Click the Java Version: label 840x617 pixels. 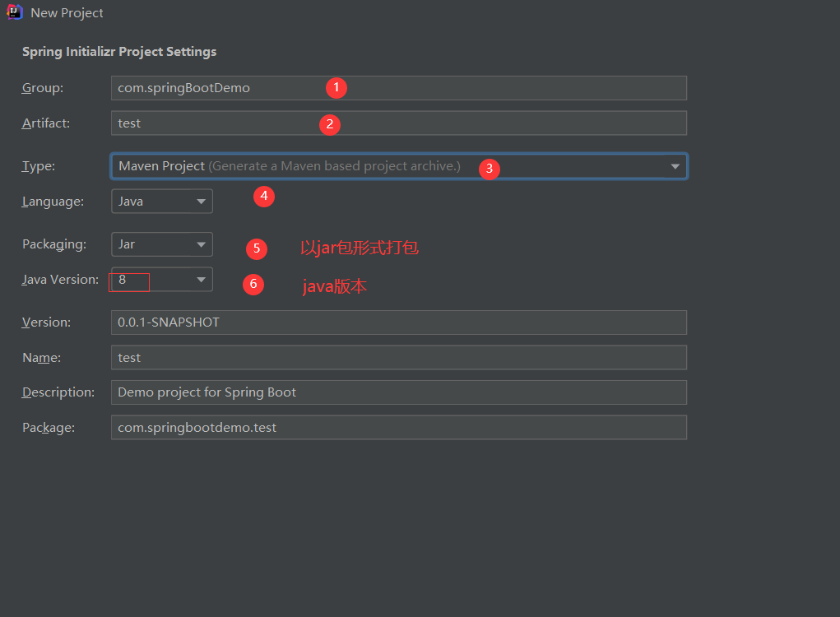pos(61,280)
